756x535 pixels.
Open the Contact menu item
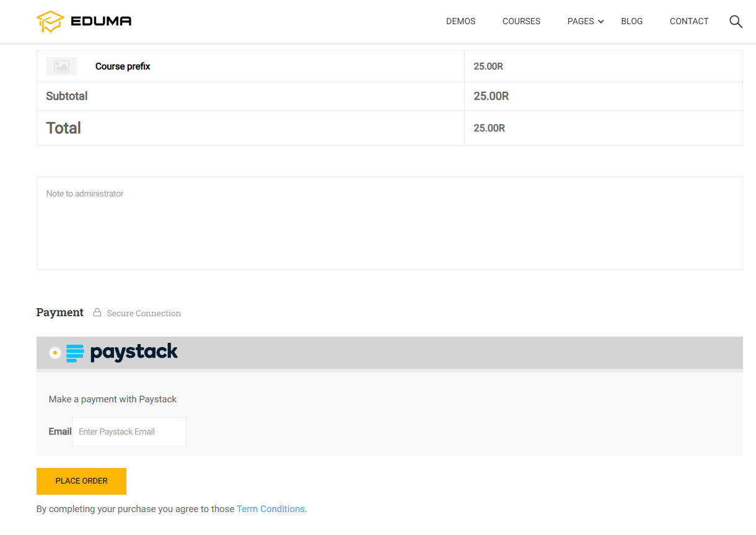[689, 21]
